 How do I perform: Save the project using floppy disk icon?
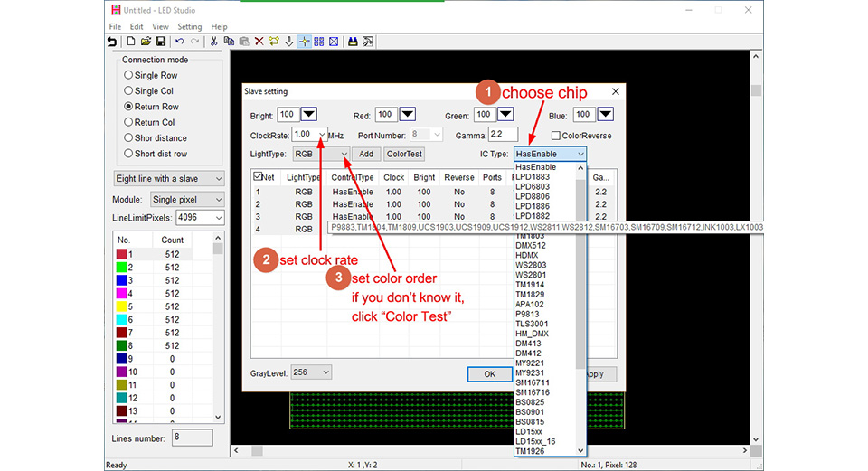coord(161,42)
